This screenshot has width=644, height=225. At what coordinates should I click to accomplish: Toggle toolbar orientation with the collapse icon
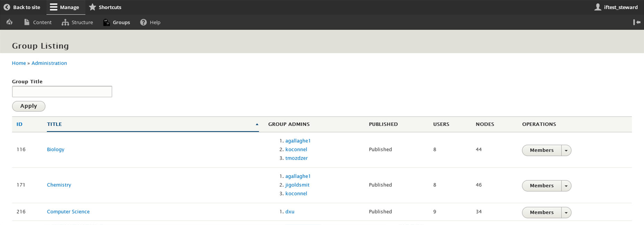point(637,22)
